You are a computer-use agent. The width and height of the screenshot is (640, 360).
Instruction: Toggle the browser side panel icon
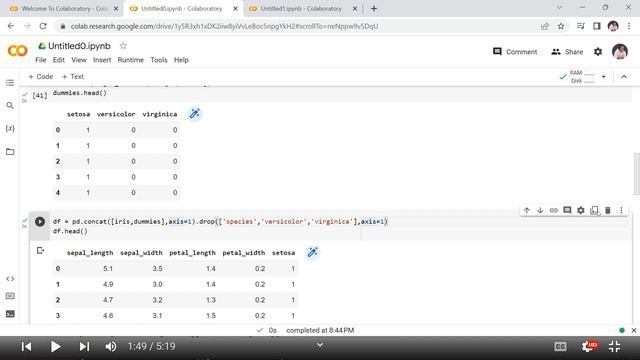click(597, 26)
